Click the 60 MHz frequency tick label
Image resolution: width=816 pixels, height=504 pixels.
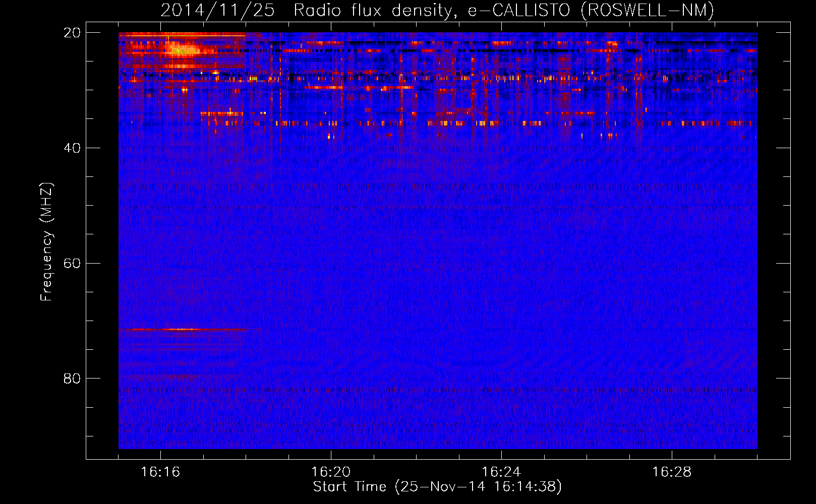tap(72, 264)
